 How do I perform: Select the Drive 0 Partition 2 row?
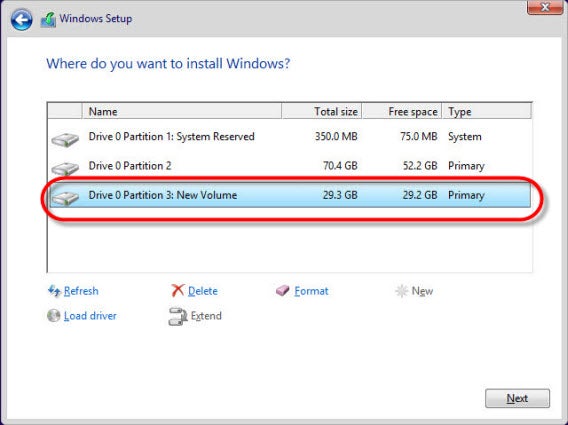coord(290,166)
